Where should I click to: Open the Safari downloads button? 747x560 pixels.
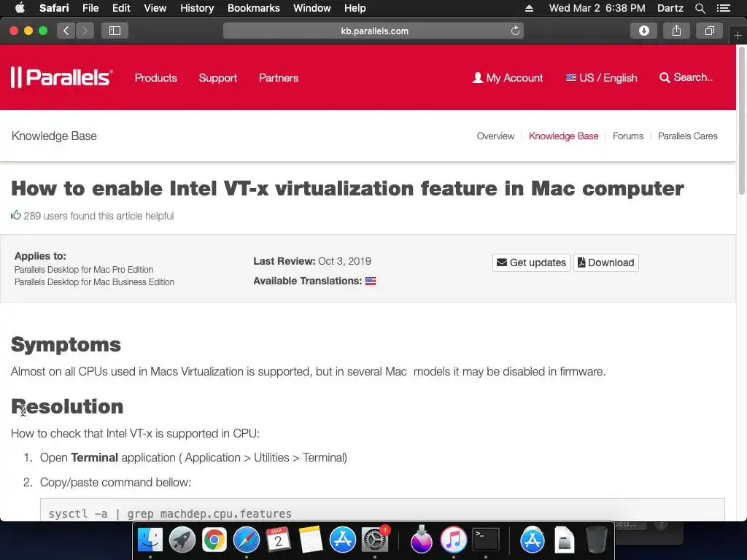[x=643, y=31]
